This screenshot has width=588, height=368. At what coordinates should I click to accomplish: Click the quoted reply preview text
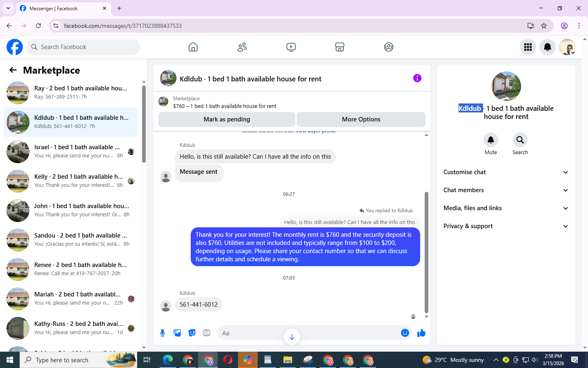(x=350, y=222)
